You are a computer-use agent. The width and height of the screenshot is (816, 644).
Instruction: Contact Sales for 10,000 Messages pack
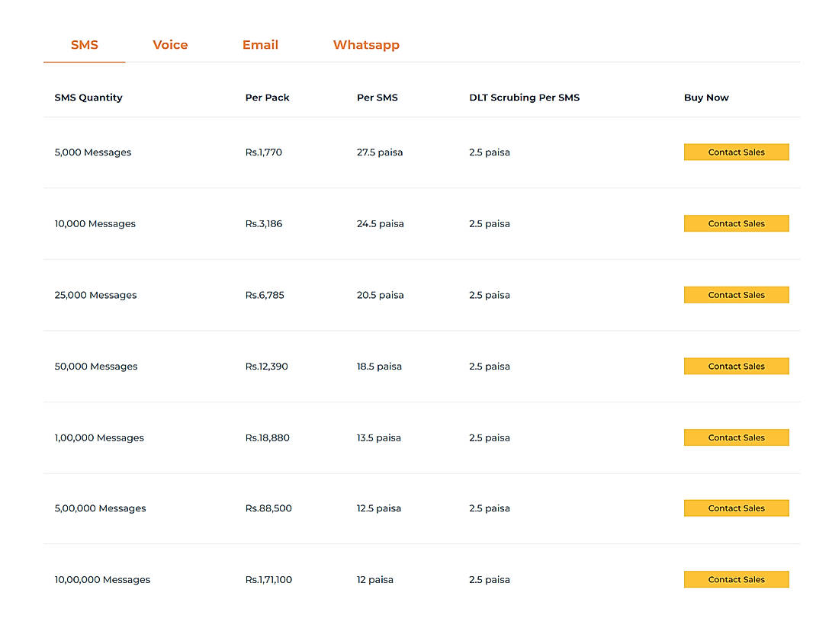click(x=737, y=223)
